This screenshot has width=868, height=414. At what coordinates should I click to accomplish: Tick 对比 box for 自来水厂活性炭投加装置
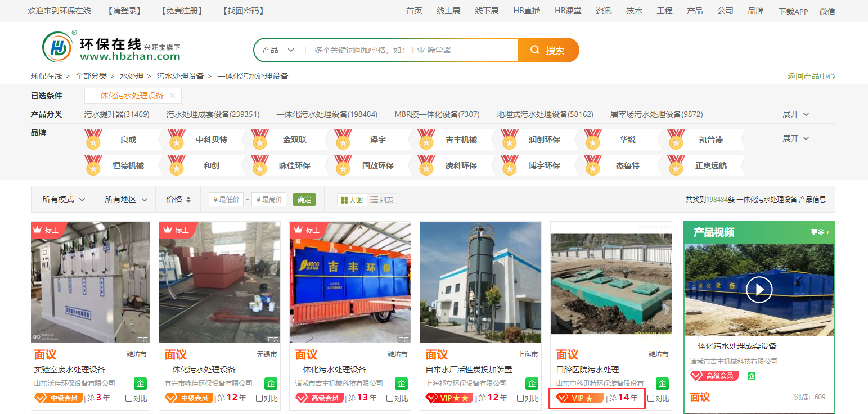(520, 398)
